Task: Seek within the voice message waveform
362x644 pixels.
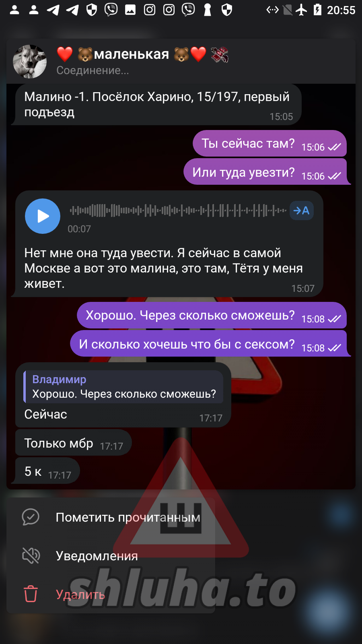Action: (178, 210)
